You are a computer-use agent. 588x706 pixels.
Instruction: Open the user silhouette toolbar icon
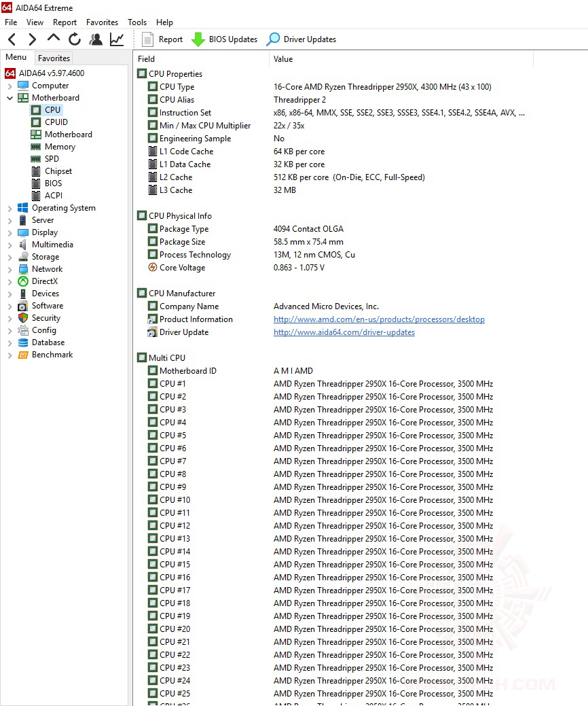click(x=95, y=39)
